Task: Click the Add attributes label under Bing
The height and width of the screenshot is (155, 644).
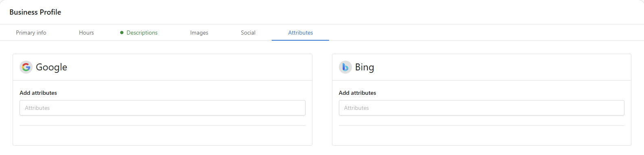Action: tap(357, 93)
